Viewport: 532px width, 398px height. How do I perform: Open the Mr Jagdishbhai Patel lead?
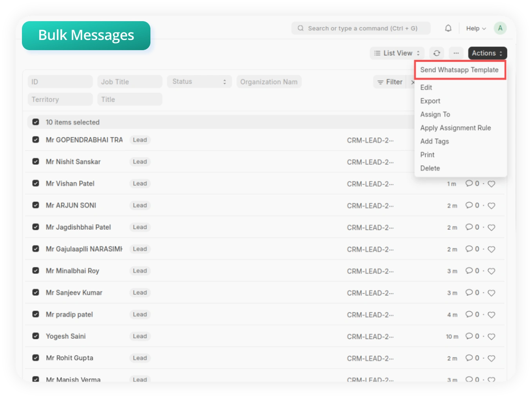tap(78, 227)
